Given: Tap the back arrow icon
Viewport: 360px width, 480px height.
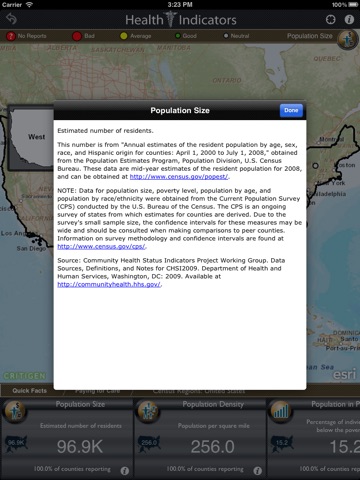Looking at the screenshot, I should point(11,19).
